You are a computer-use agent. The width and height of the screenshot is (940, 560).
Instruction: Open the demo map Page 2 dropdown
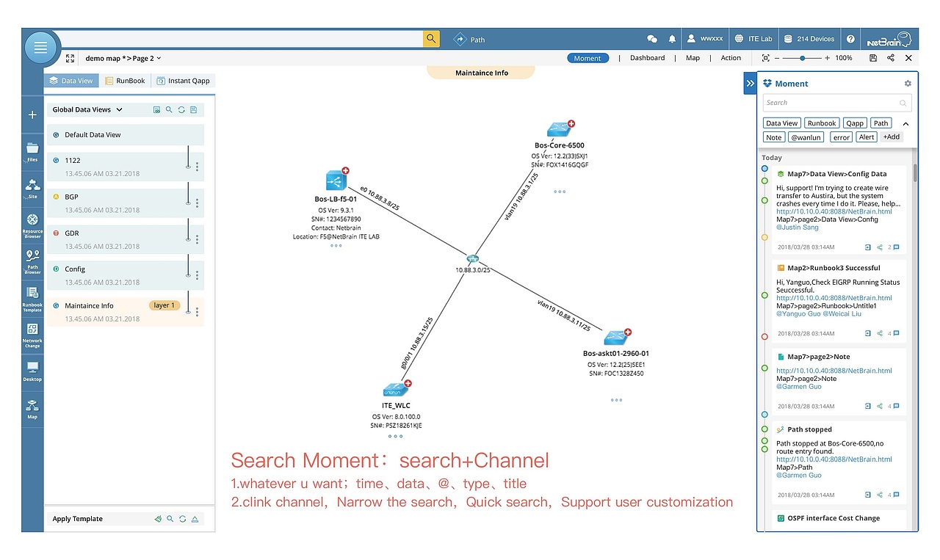click(x=159, y=58)
